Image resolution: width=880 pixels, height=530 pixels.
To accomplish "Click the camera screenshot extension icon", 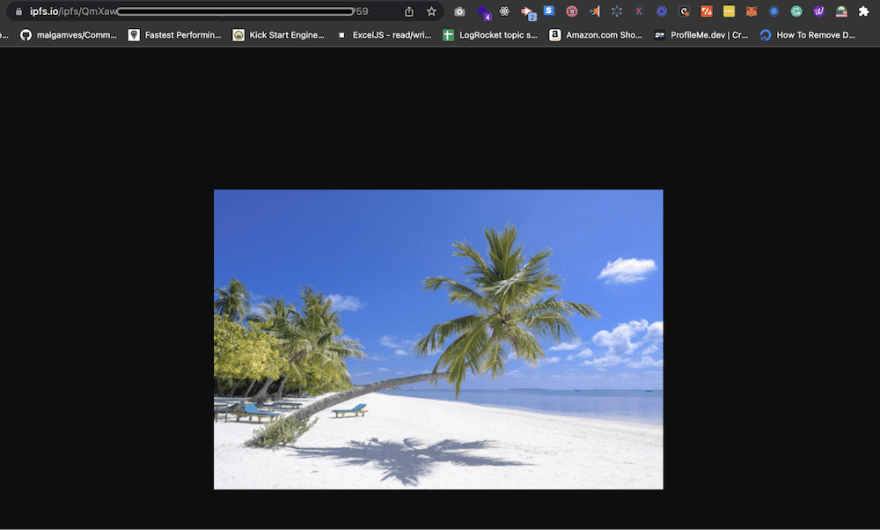I will click(x=460, y=12).
